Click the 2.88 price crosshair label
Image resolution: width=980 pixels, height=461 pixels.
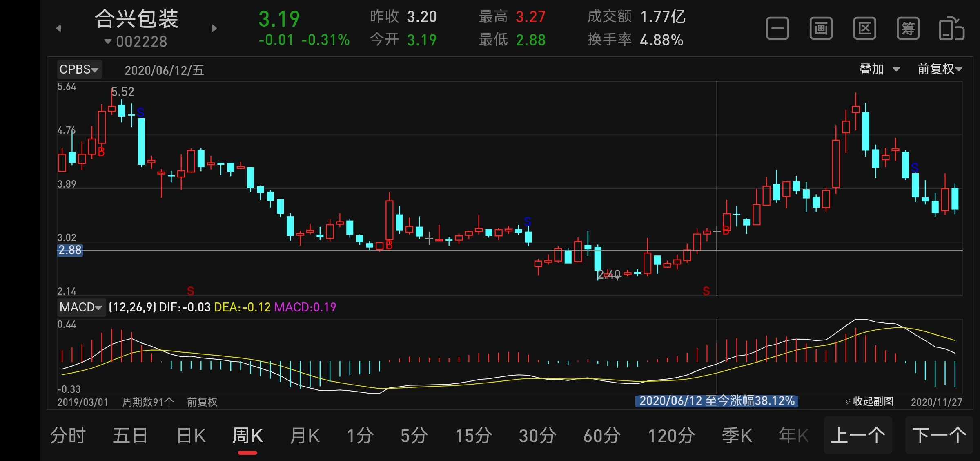(x=70, y=250)
